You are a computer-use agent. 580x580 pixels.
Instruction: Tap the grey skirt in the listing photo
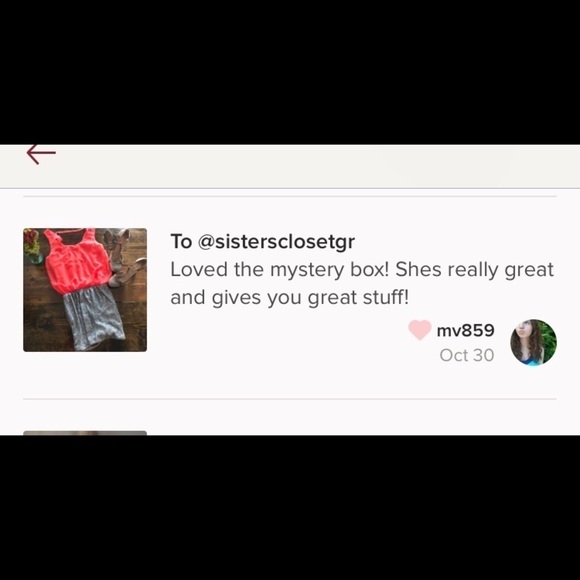(x=93, y=318)
